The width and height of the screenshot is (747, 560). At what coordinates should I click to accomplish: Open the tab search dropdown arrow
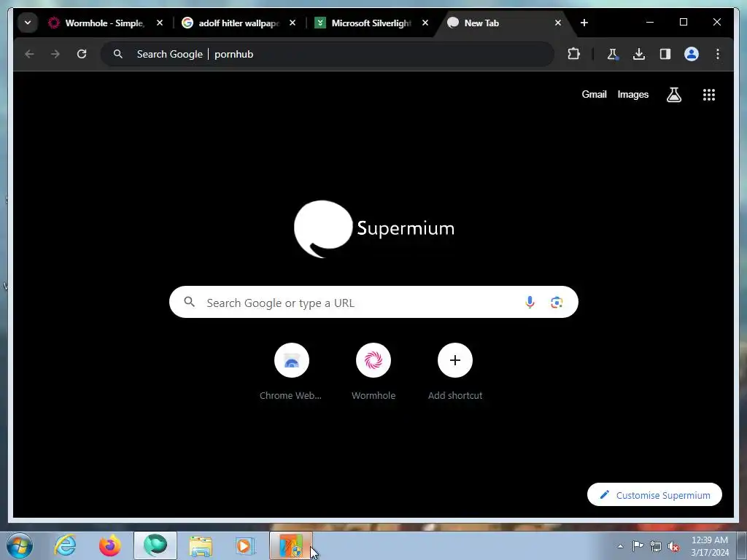coord(28,23)
